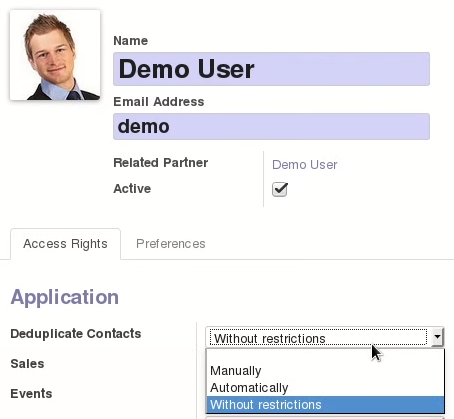Viewport: 454px width, 419px height.
Task: Edit the Name field containing Demo User
Action: click(x=271, y=69)
